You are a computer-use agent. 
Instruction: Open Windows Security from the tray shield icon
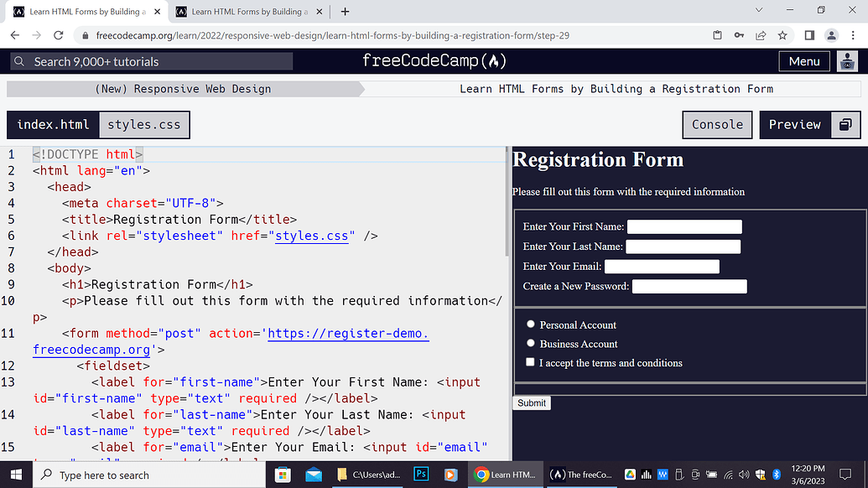coord(760,475)
